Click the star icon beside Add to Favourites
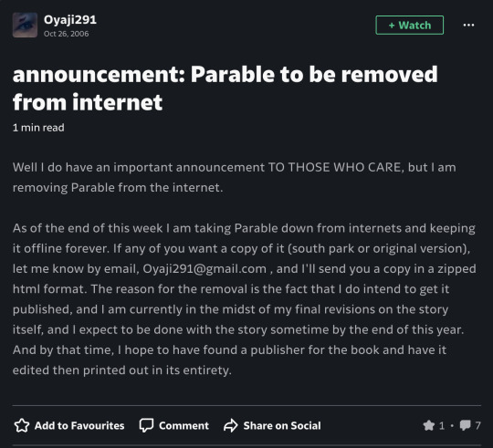 [x=22, y=425]
